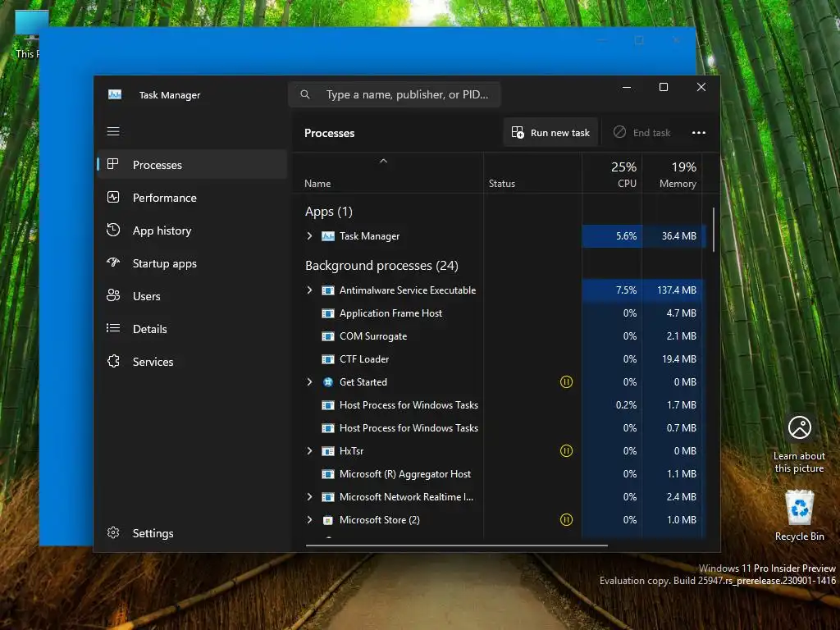Click the Apps (1) group header

328,212
